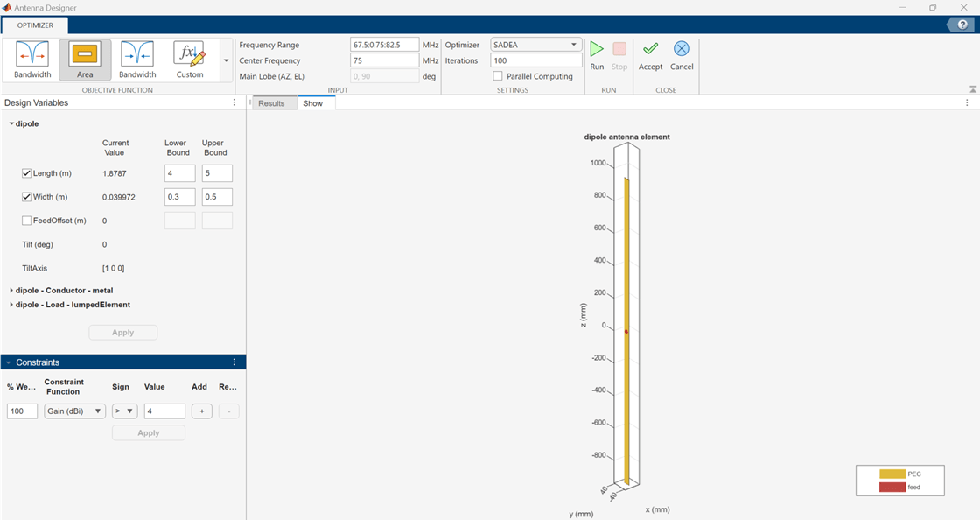980x520 pixels.
Task: Click the Cancel icon in Close section
Action: 681,50
